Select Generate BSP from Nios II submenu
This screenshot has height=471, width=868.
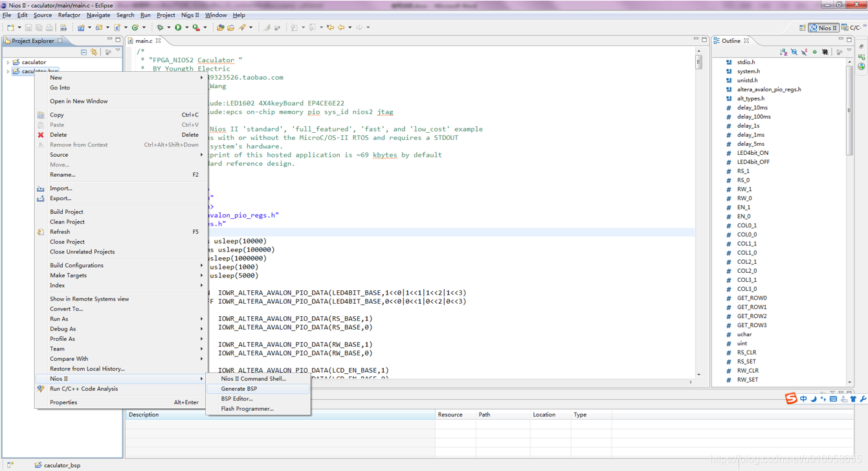[258, 389]
